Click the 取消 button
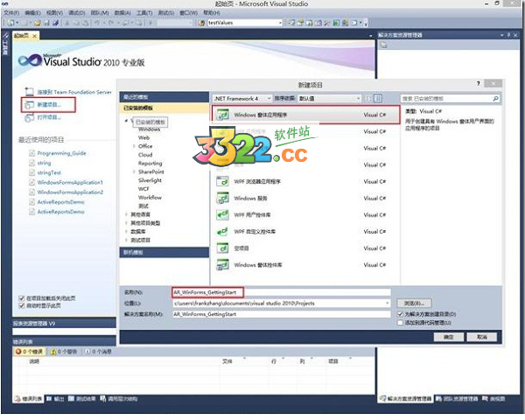The width and height of the screenshot is (525, 420). tap(481, 337)
